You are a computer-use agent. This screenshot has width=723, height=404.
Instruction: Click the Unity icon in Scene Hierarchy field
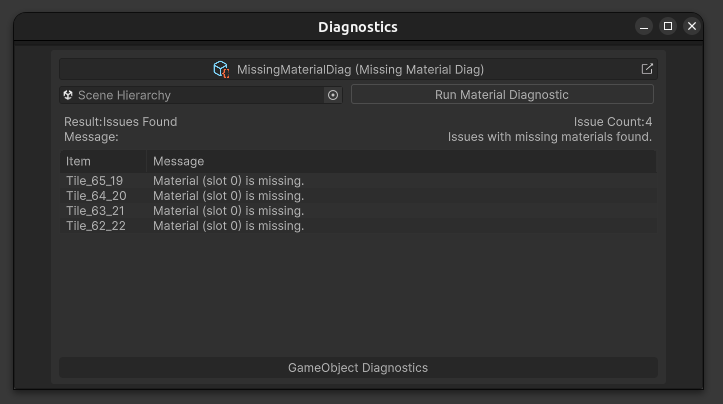(68, 95)
